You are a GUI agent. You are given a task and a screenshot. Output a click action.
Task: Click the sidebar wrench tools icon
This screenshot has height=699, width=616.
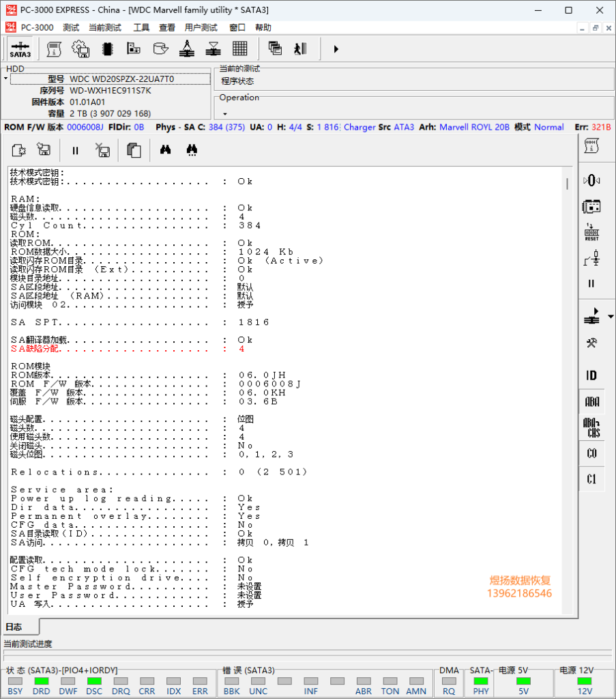pos(591,343)
